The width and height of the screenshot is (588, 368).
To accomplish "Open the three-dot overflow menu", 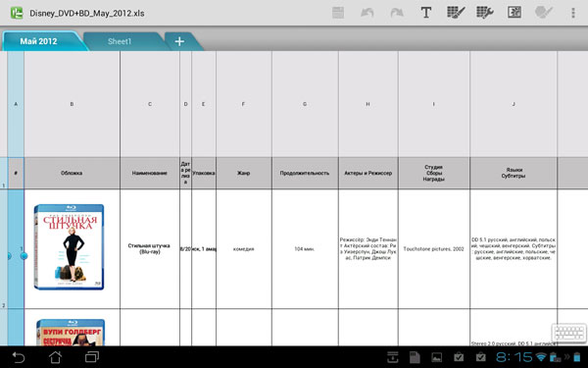I will pos(572,13).
